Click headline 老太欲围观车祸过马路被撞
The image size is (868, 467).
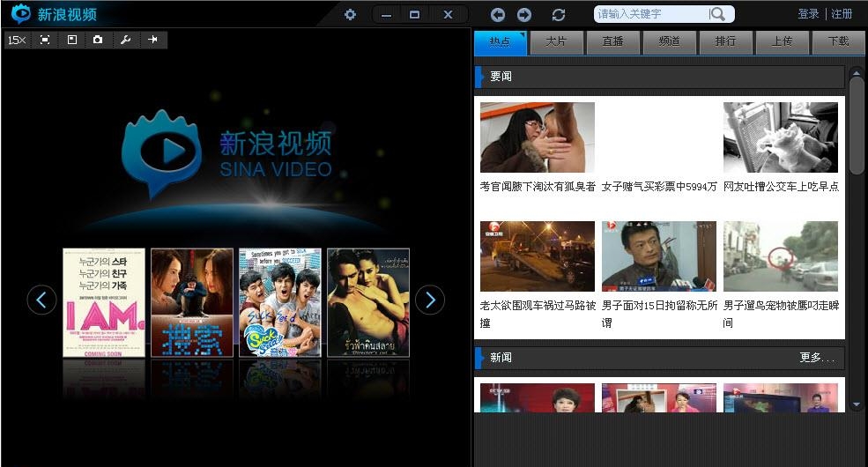(x=538, y=314)
